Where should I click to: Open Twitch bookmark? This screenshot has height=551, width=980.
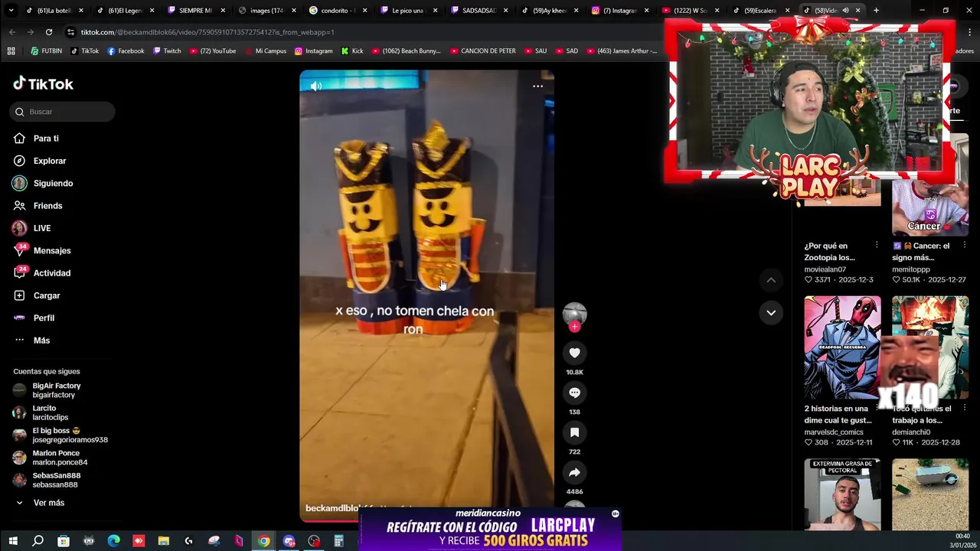(x=167, y=51)
